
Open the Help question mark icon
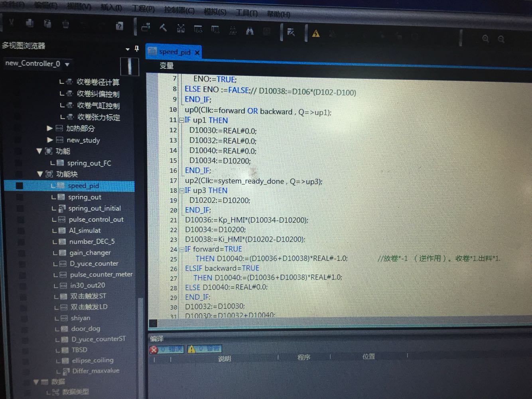tap(119, 25)
